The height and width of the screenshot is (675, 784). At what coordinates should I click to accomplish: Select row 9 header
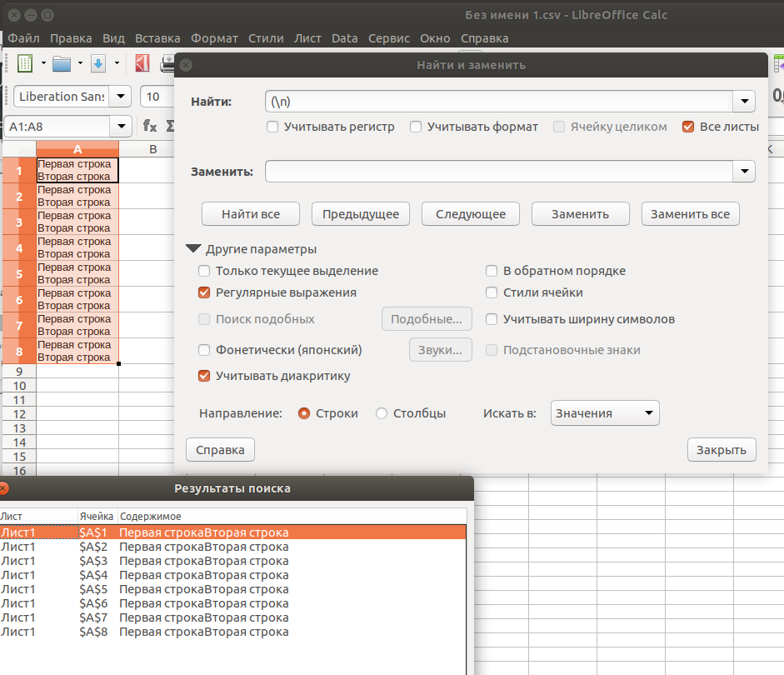[x=19, y=371]
